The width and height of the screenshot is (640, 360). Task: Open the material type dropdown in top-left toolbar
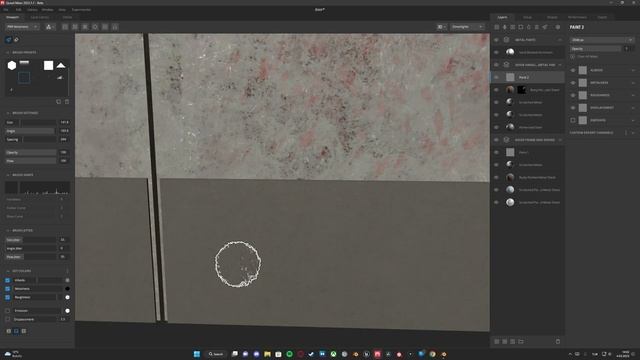click(22, 27)
